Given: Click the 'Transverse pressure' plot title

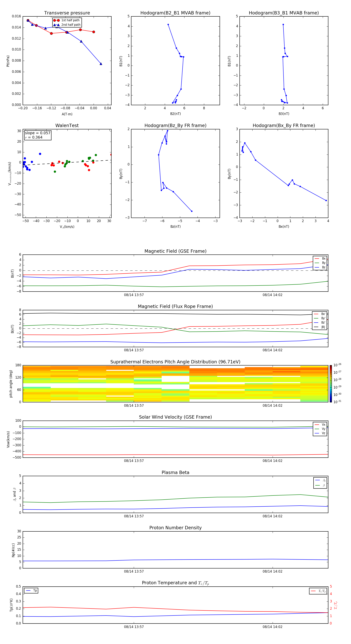Looking at the screenshot, I should pos(67,13).
